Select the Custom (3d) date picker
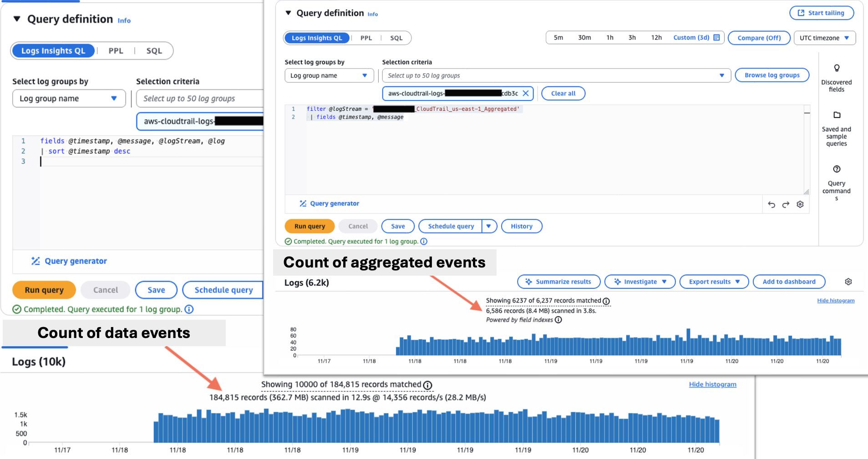 point(691,38)
